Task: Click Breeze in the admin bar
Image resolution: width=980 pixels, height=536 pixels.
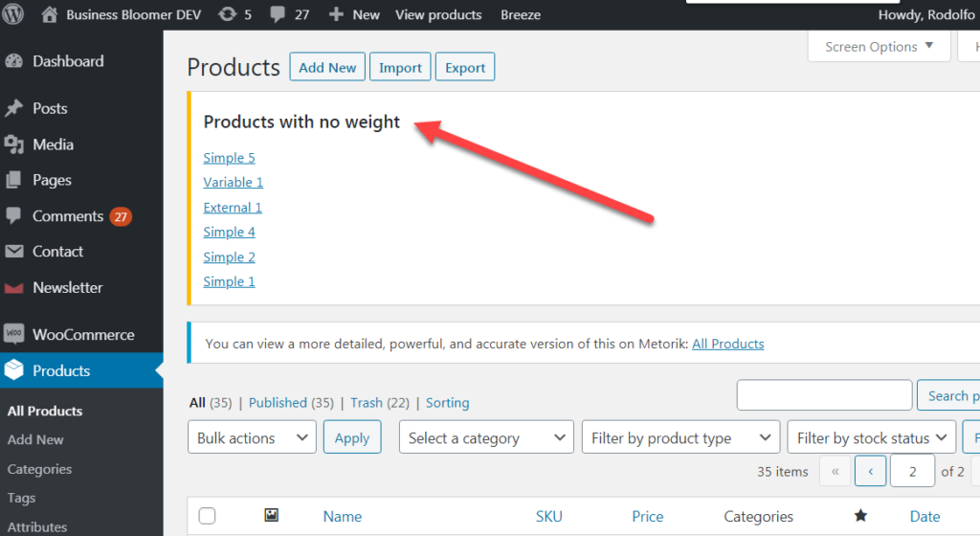Action: [x=521, y=14]
